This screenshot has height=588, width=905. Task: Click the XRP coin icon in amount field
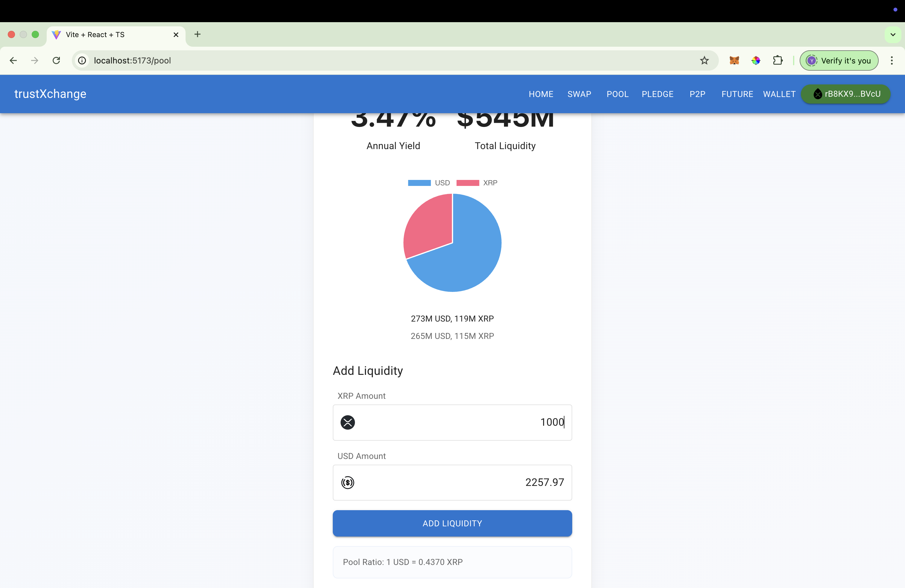347,422
